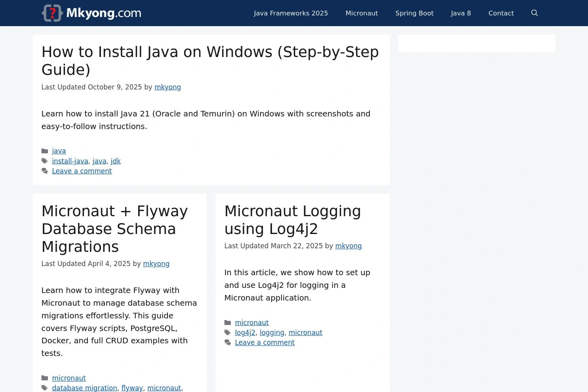Open the database migration tag
Screen dimensions: 588x392
pyautogui.click(x=84, y=388)
